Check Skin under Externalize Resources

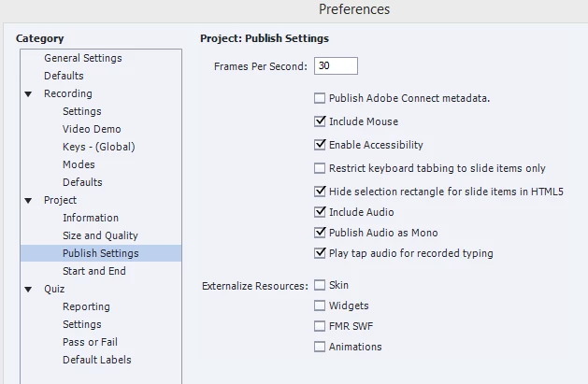tap(320, 285)
